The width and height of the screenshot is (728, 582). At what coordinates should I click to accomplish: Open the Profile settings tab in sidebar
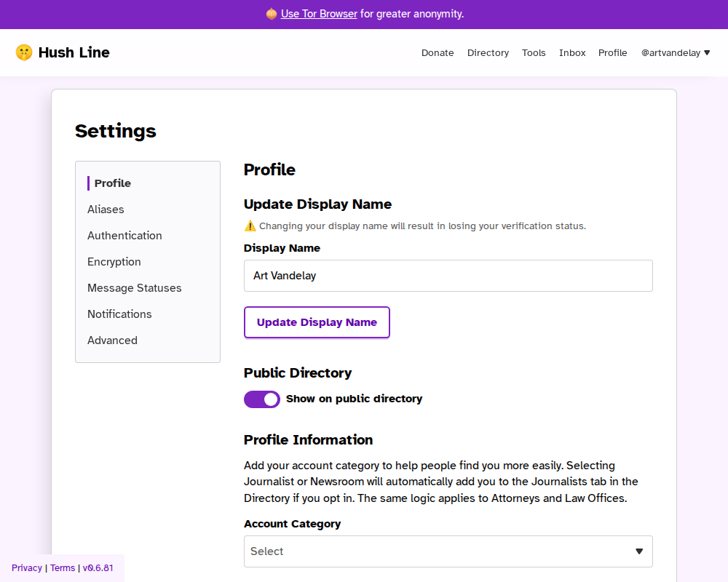pos(113,183)
